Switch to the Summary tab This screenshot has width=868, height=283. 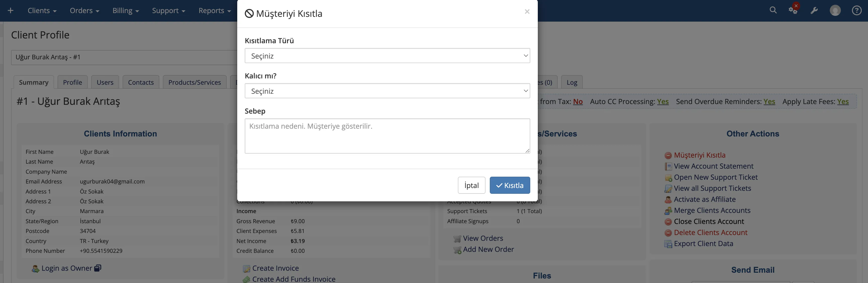click(x=34, y=82)
